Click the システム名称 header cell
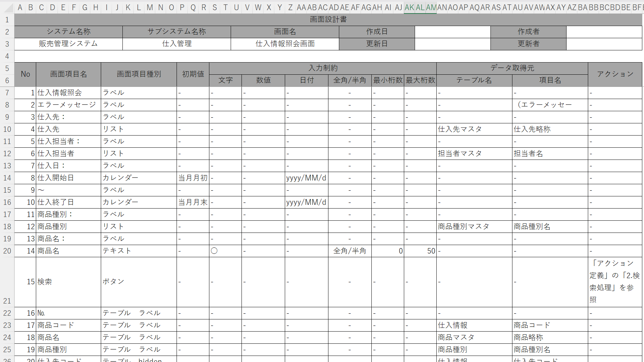Viewport: 644px width, 362px height. point(69,32)
